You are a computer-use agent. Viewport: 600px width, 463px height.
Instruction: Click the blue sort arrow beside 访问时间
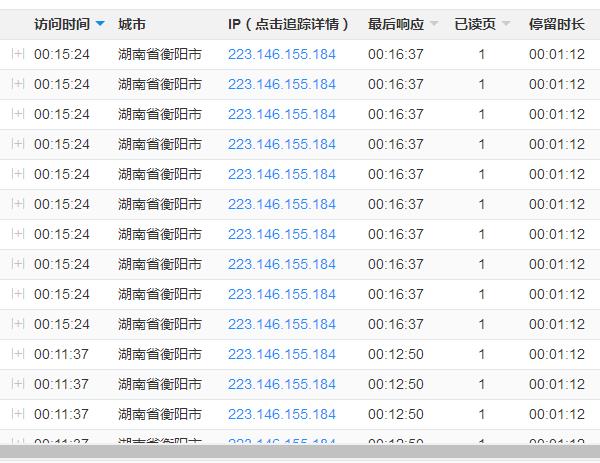[x=100, y=24]
